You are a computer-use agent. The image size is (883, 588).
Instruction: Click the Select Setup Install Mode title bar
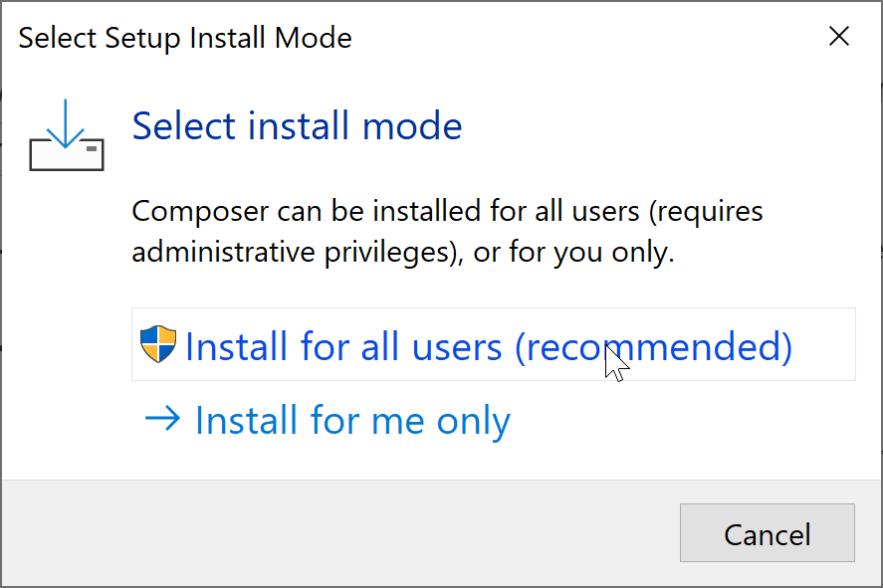coord(398,38)
